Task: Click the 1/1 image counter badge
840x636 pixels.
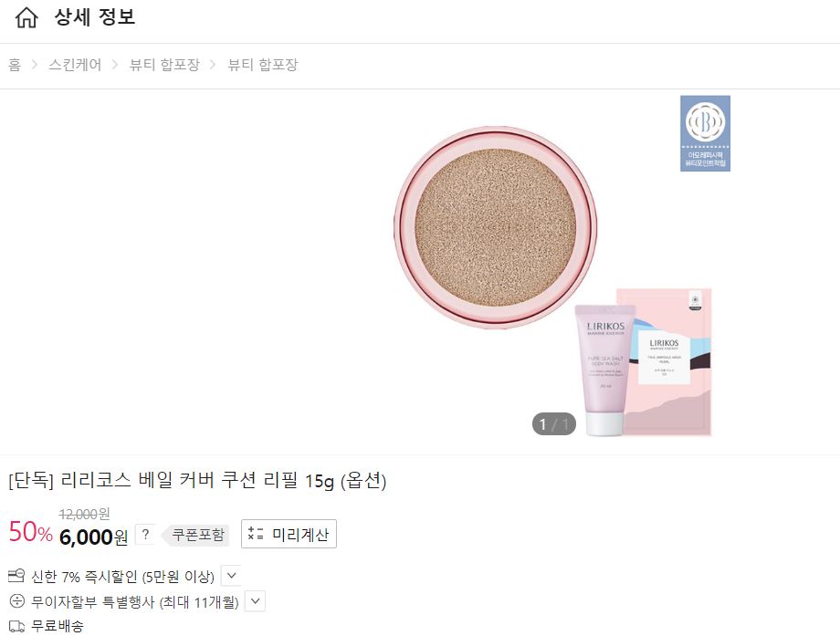Action: tap(554, 424)
